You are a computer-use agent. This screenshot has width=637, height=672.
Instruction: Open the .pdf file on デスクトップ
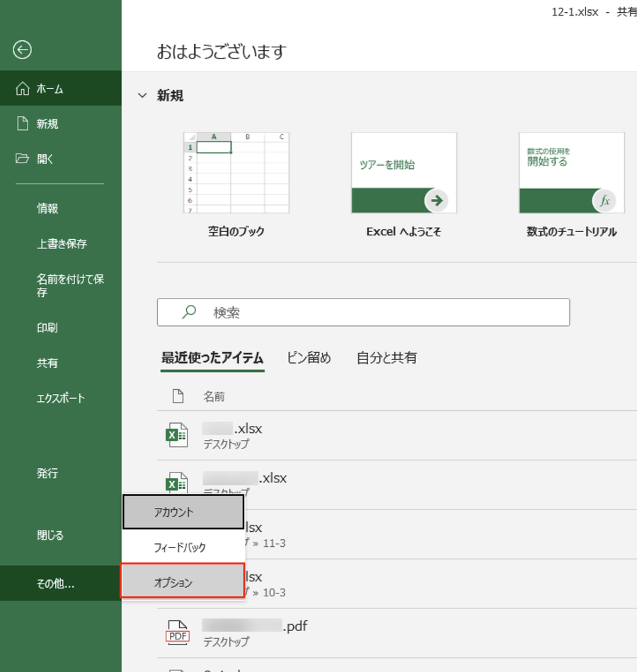[397, 633]
